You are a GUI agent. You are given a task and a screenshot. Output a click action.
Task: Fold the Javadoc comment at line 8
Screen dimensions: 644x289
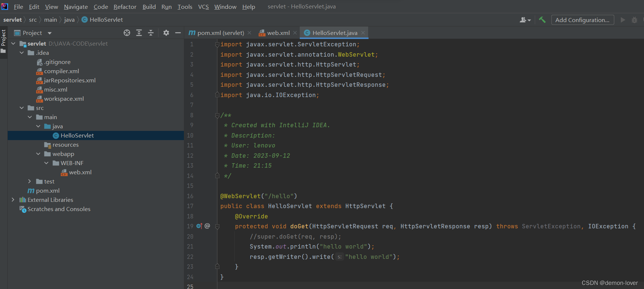(217, 115)
